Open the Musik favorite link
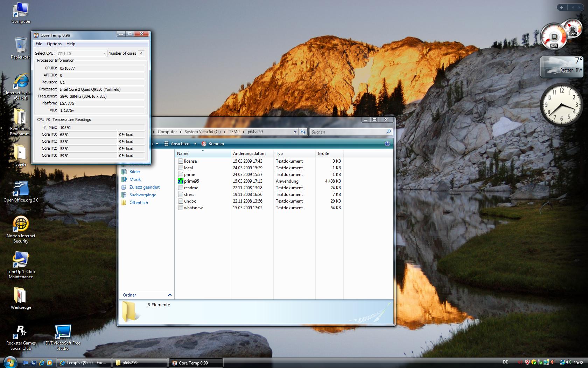 point(135,179)
